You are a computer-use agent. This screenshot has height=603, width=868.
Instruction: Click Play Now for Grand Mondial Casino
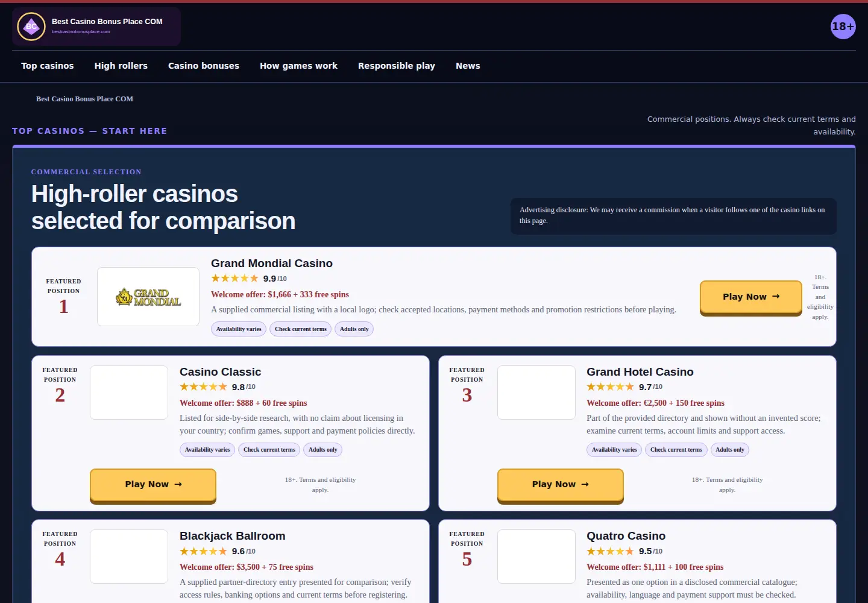point(751,297)
